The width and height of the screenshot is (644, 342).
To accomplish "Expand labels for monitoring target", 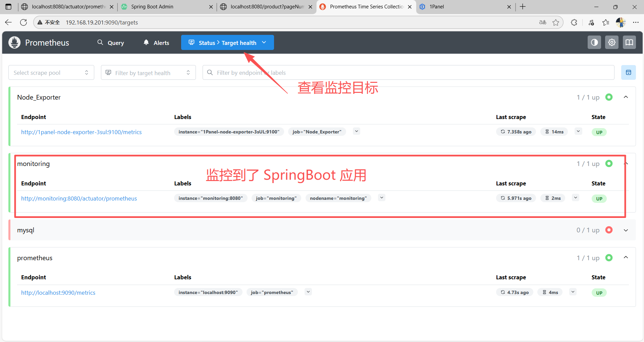I will pos(382,198).
